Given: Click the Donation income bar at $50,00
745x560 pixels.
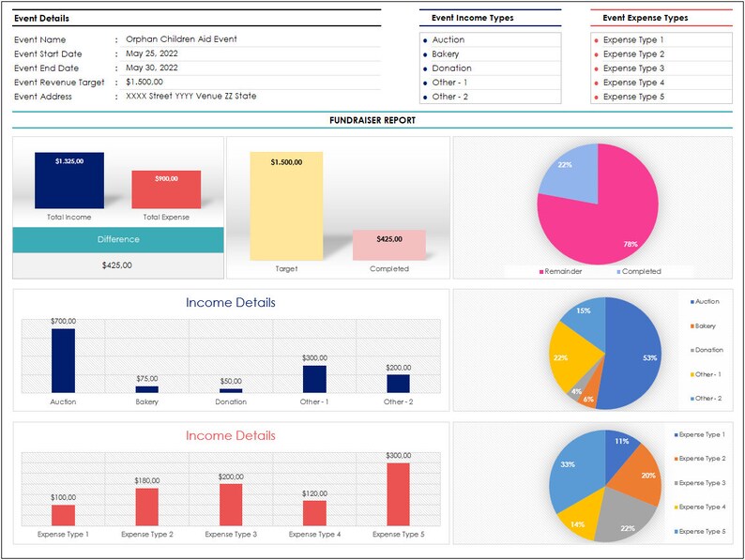Looking at the screenshot, I should tap(231, 391).
